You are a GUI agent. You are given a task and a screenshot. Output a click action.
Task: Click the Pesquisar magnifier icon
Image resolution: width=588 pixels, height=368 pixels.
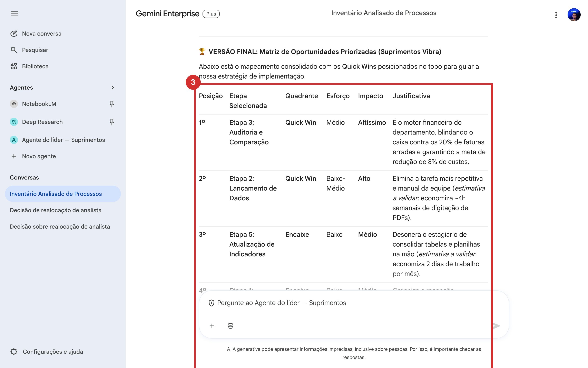(14, 50)
